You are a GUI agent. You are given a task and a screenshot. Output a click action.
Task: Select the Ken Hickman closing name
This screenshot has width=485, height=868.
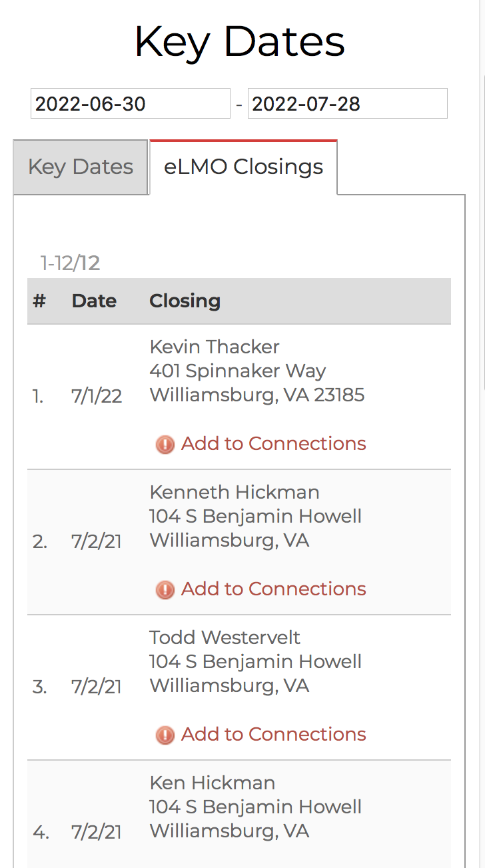213,783
